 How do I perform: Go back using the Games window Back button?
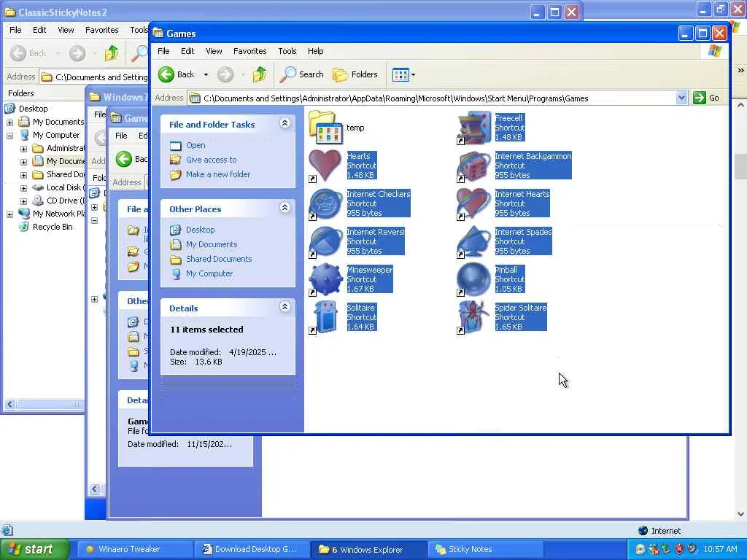[177, 74]
